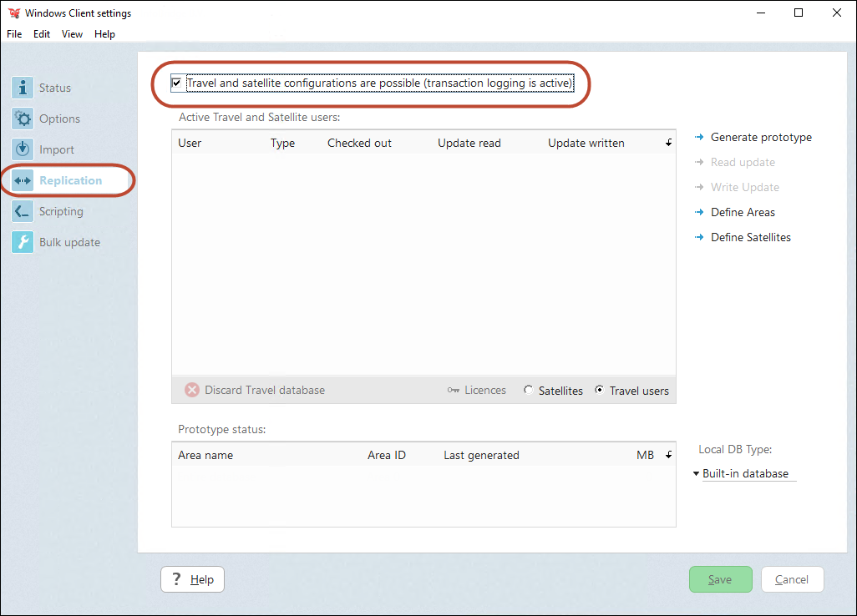Open the View menu
The height and width of the screenshot is (616, 857).
pos(72,33)
